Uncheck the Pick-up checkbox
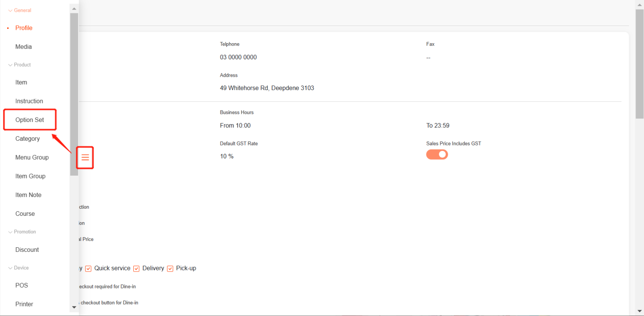This screenshot has width=644, height=316. [x=170, y=269]
